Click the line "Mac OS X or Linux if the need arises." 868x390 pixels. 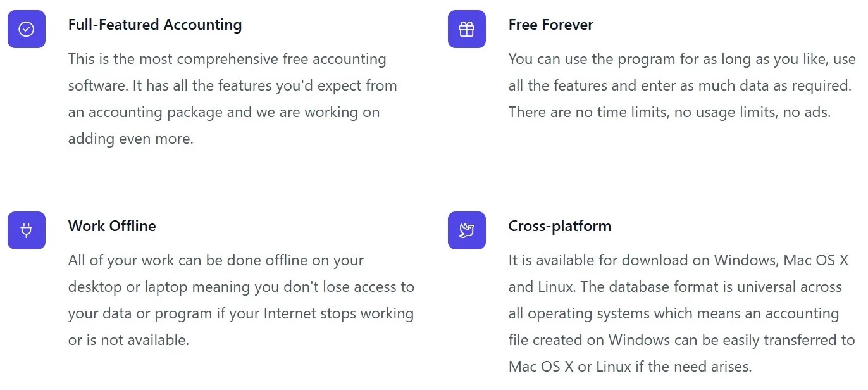[x=630, y=367]
